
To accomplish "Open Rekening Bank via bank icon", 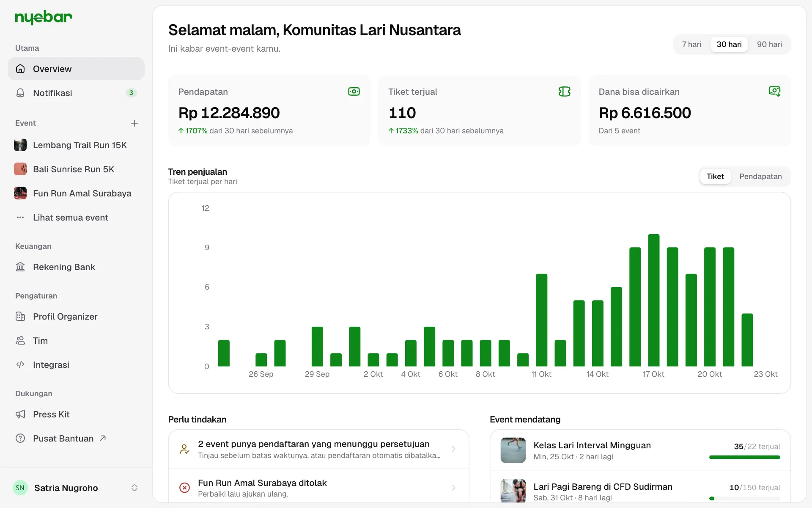I will [x=20, y=267].
